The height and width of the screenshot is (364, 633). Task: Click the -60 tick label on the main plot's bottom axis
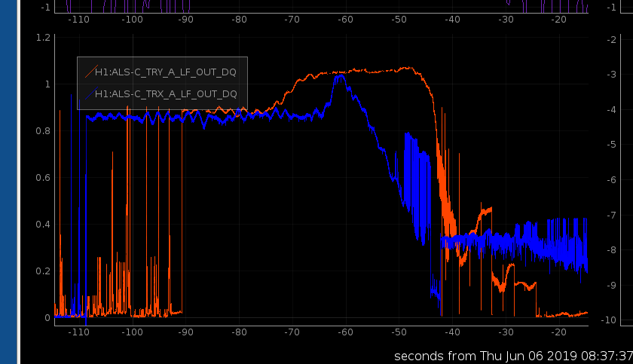pyautogui.click(x=345, y=332)
